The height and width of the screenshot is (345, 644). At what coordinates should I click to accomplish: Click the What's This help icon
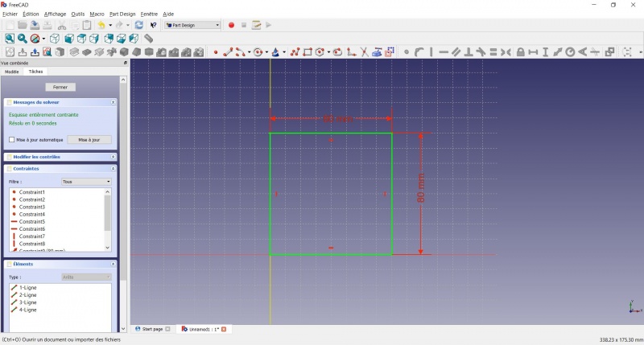153,25
